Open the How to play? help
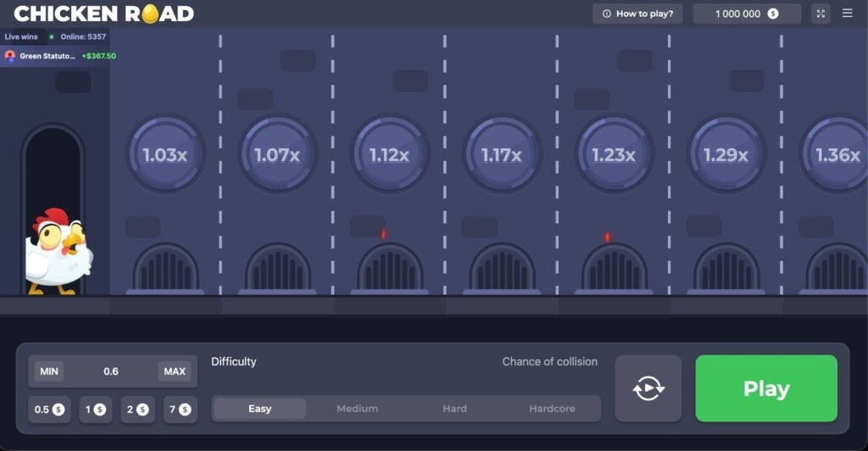Image resolution: width=868 pixels, height=451 pixels. click(x=637, y=14)
